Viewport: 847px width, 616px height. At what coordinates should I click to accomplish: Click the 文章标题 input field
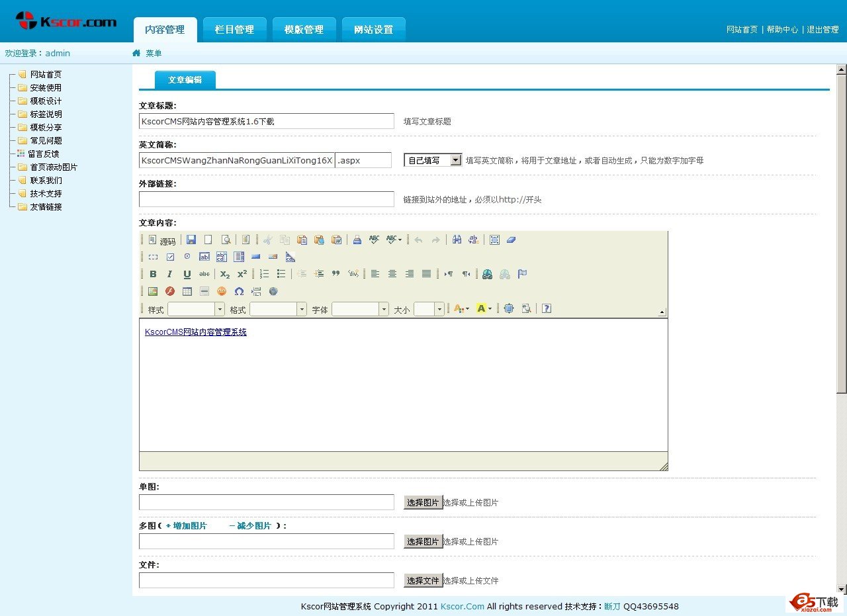click(267, 121)
